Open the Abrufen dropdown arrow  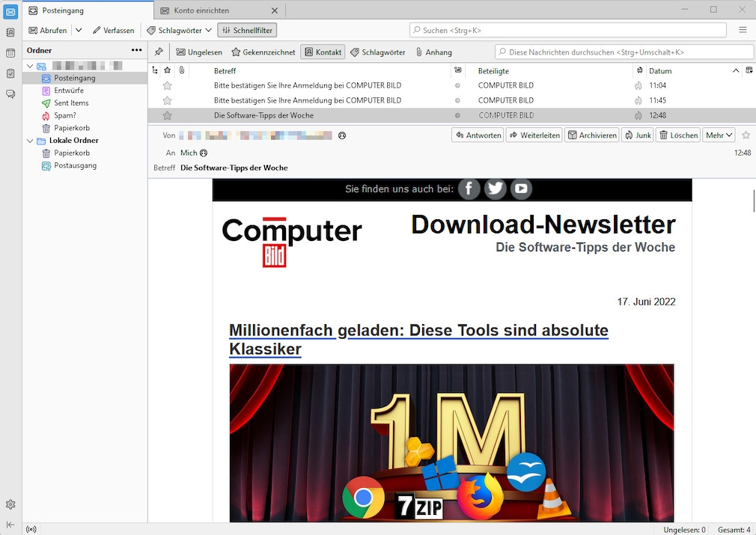click(79, 30)
